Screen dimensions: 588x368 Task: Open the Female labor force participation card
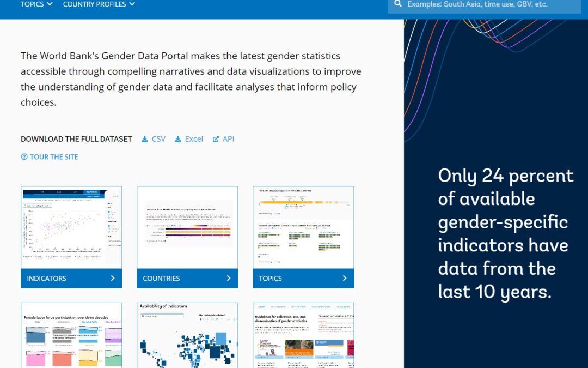[x=71, y=335]
